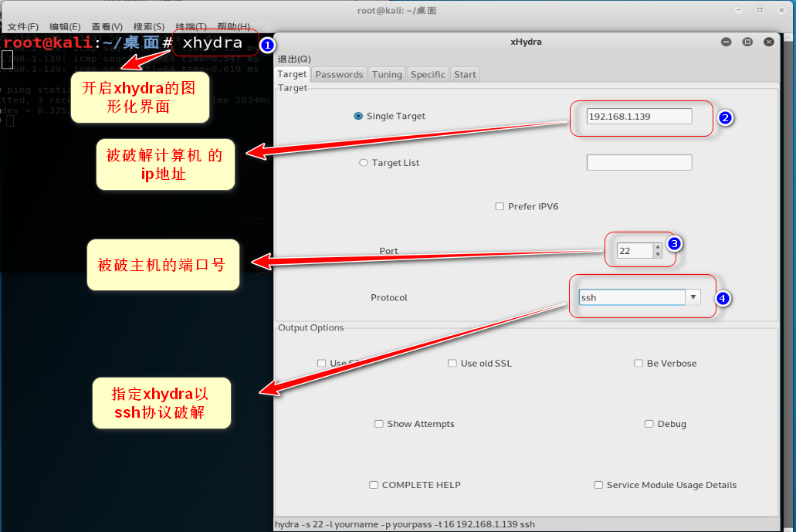Open the Start tab to begin attack
796x532 pixels.
pyautogui.click(x=464, y=74)
